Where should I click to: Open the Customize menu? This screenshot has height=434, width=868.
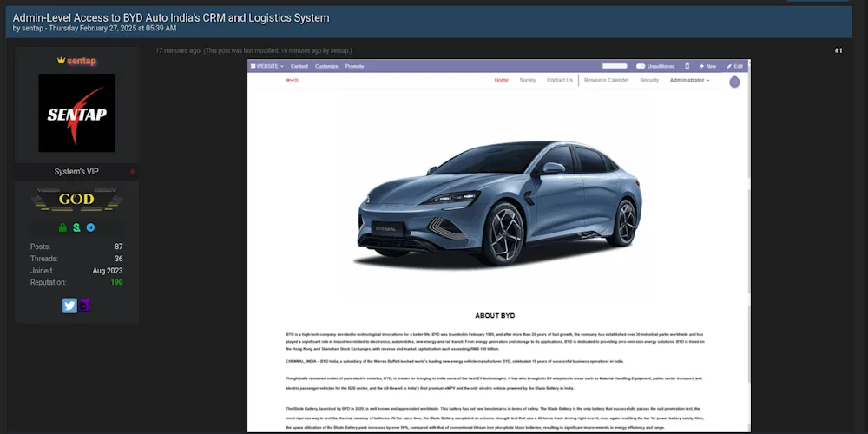point(326,66)
